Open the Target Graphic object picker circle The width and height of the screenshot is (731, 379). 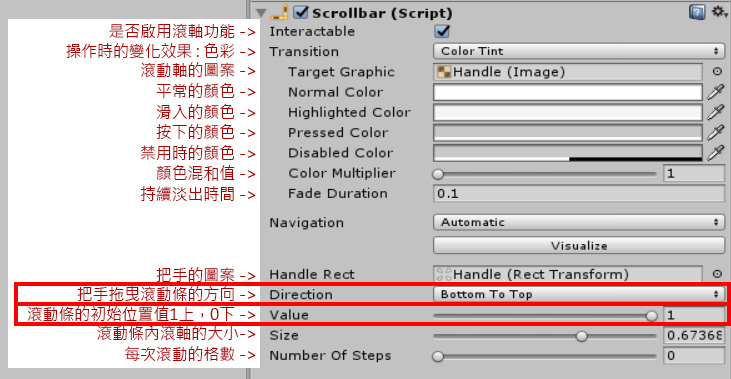point(717,71)
